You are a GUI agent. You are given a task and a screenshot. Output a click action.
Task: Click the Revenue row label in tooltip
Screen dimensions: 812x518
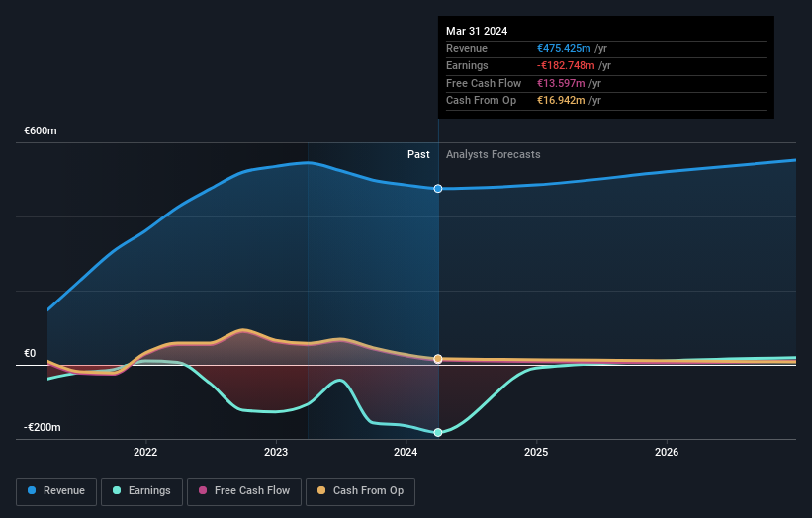click(x=467, y=48)
